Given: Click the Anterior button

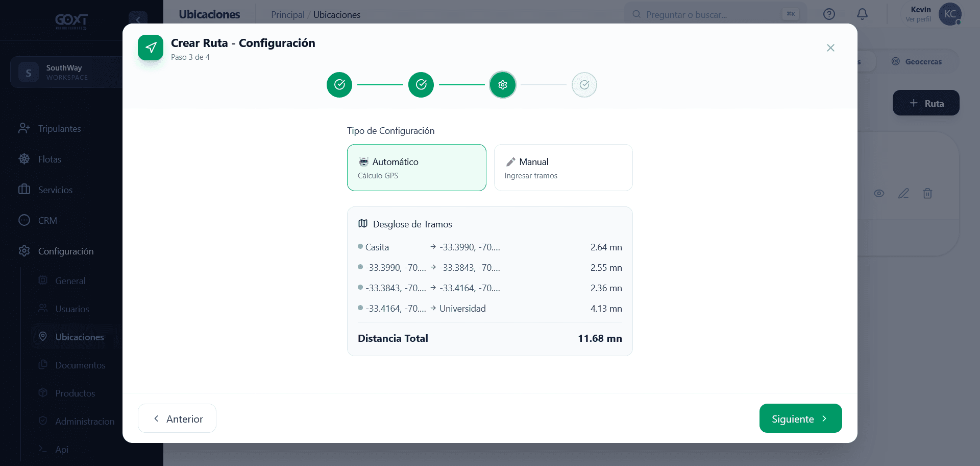Looking at the screenshot, I should (x=177, y=418).
